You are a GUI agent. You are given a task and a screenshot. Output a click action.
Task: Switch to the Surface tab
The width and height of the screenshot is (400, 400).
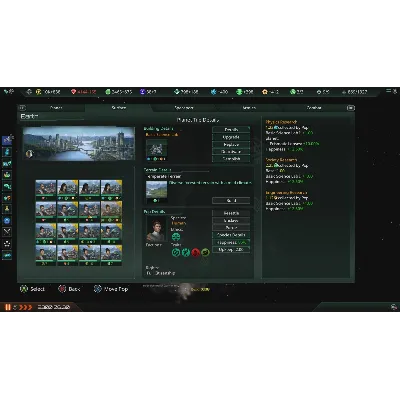coord(119,108)
